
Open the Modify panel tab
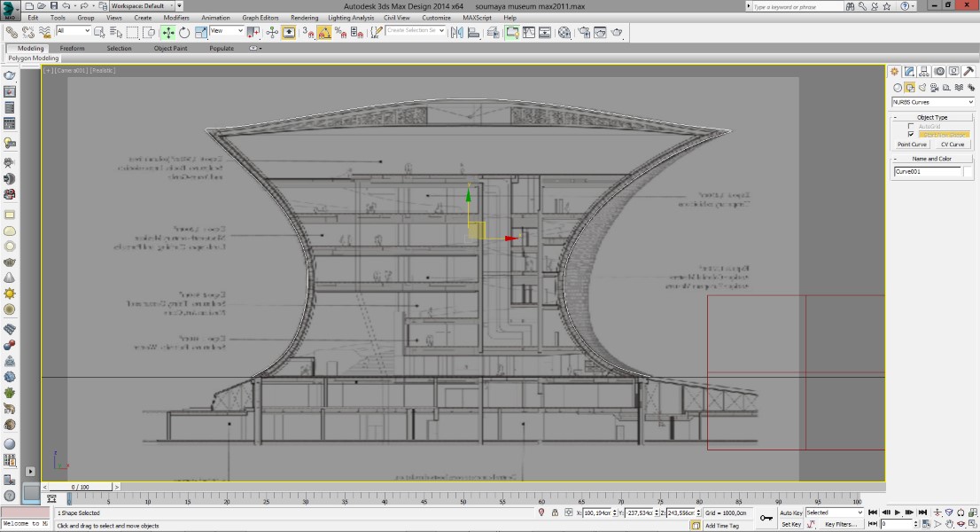point(909,71)
